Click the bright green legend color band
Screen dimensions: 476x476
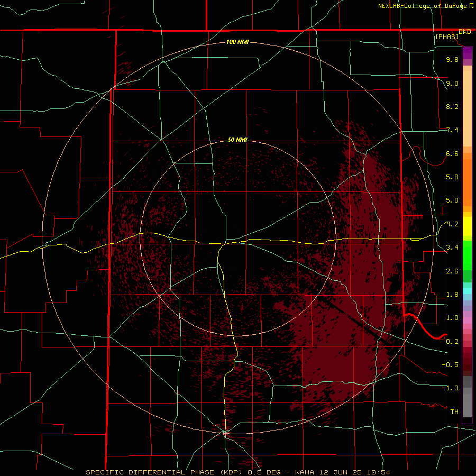[467, 256]
